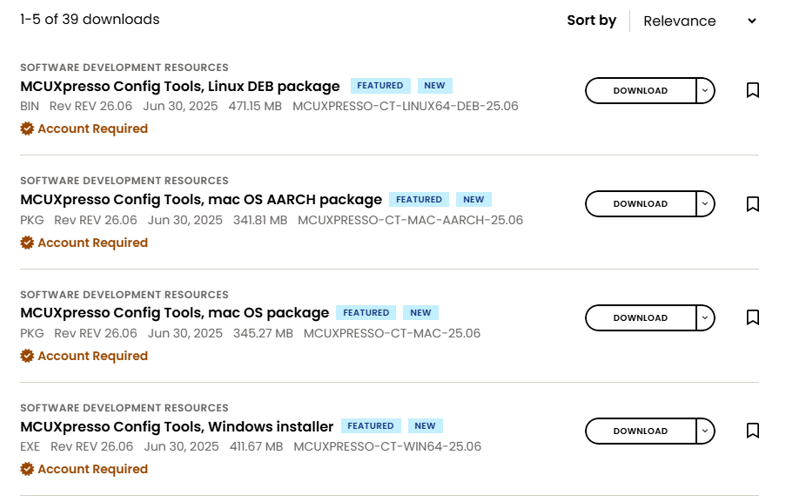
Task: Expand download options arrow for mac OS package
Action: click(705, 318)
